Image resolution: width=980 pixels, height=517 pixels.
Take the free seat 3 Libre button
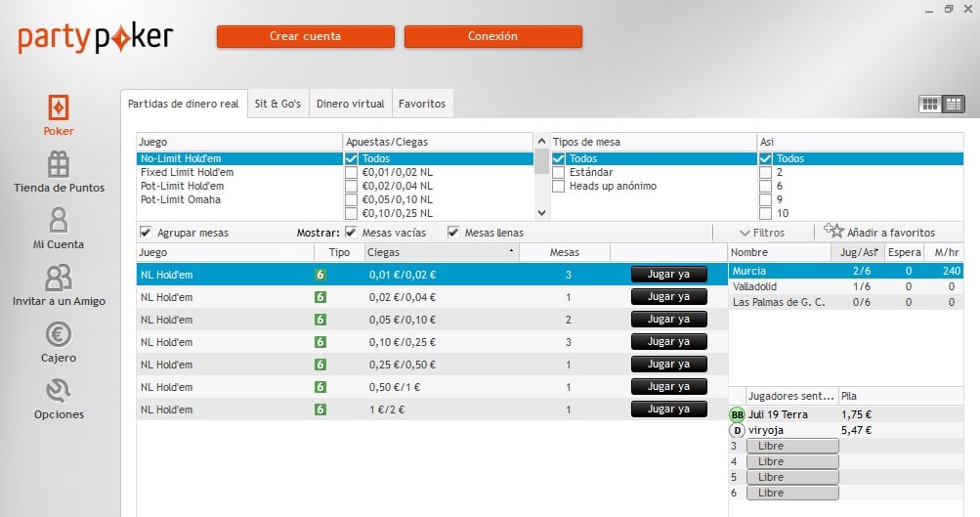(792, 446)
